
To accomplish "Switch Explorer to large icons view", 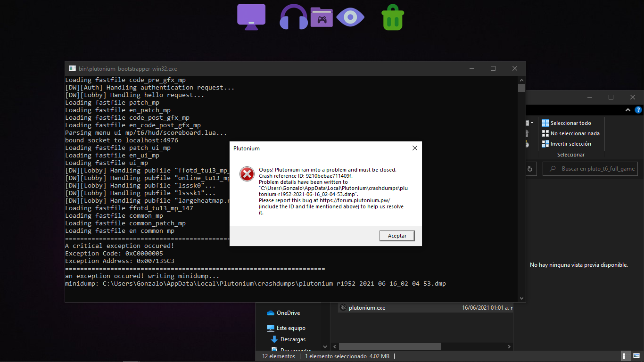I will pyautogui.click(x=636, y=356).
